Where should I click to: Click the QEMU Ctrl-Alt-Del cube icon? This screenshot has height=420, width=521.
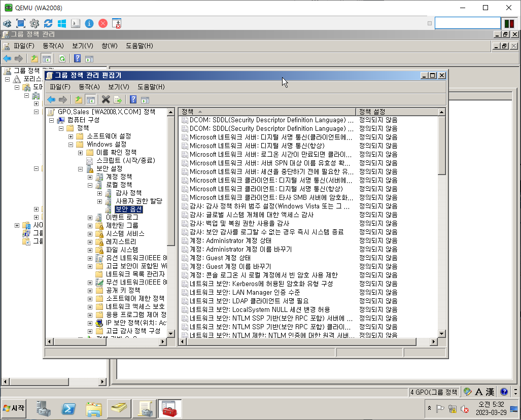pos(7,23)
